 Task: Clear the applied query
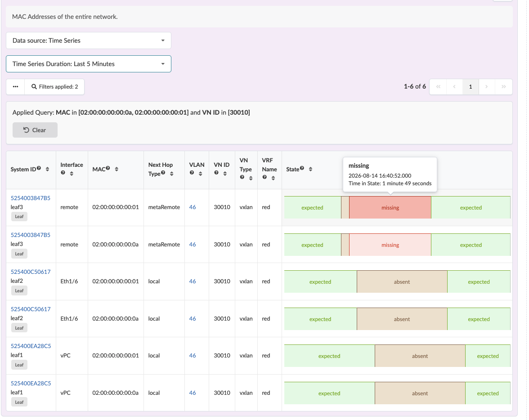pyautogui.click(x=35, y=130)
